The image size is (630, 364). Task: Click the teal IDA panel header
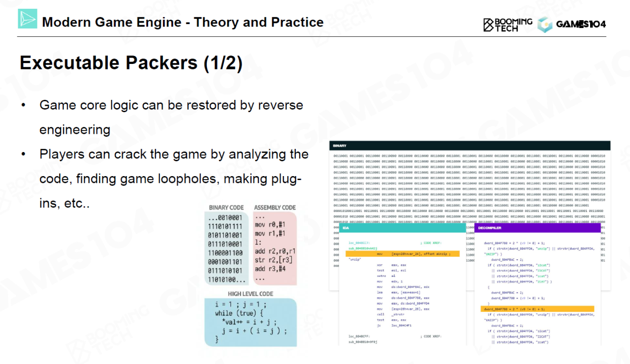point(402,228)
